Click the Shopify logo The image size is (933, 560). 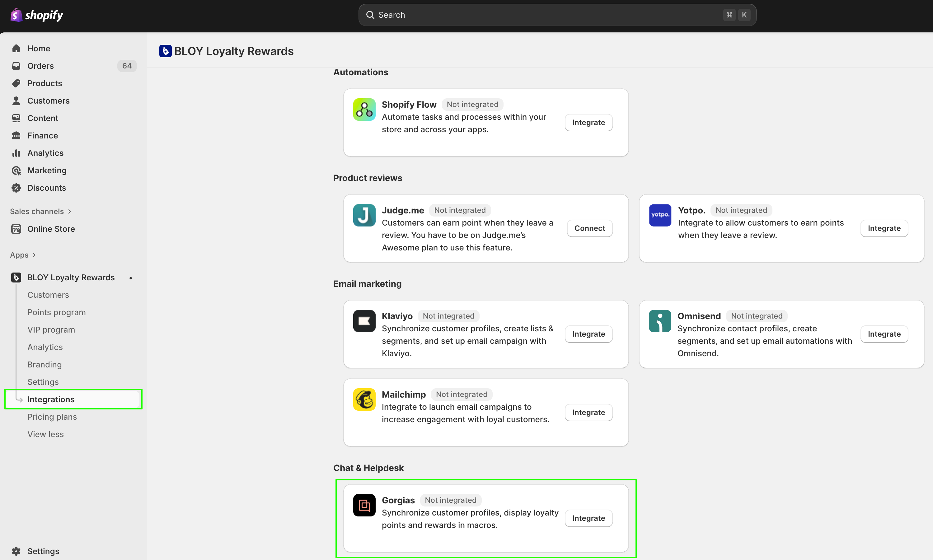(x=37, y=15)
